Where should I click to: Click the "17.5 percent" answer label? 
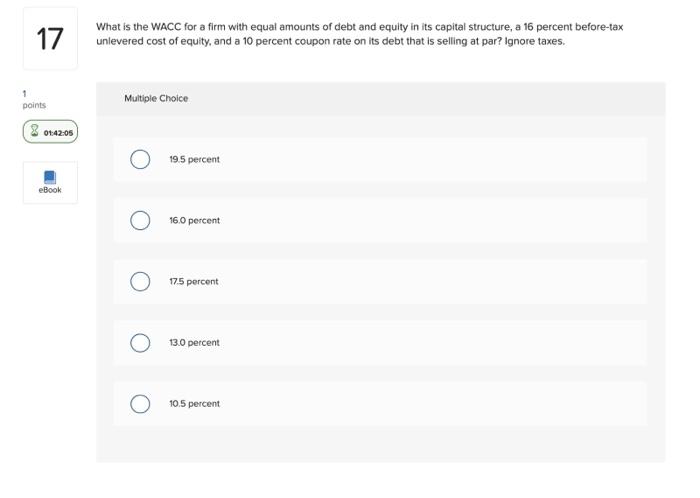194,282
